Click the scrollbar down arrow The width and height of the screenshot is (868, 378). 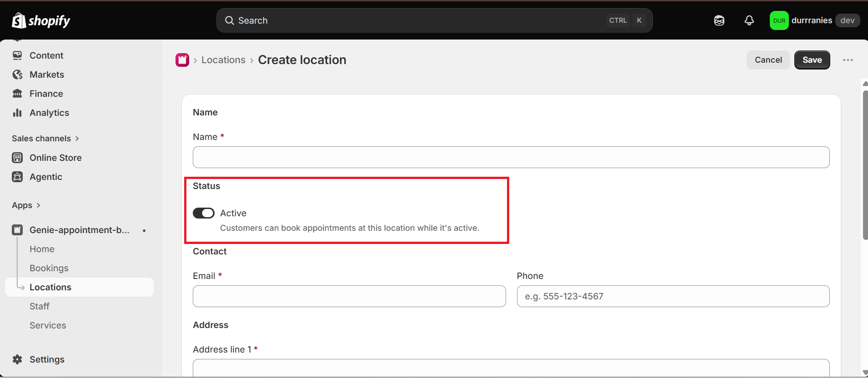point(865,373)
